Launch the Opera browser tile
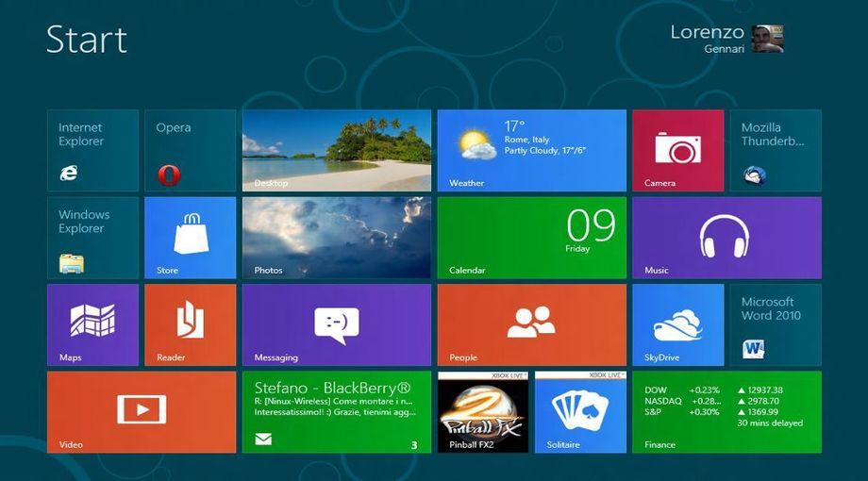The height and width of the screenshot is (481, 868). [x=191, y=151]
